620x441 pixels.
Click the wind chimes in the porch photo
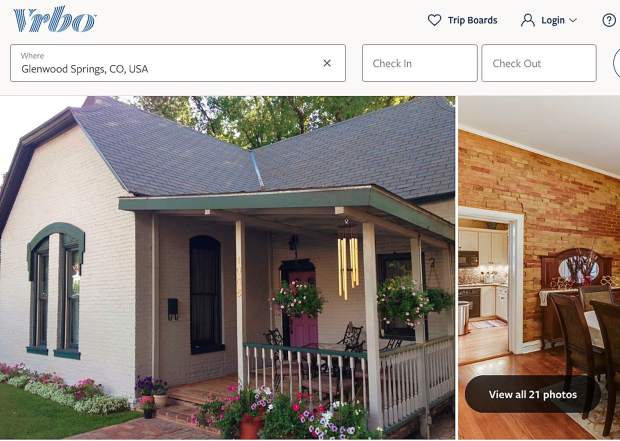pos(348,263)
